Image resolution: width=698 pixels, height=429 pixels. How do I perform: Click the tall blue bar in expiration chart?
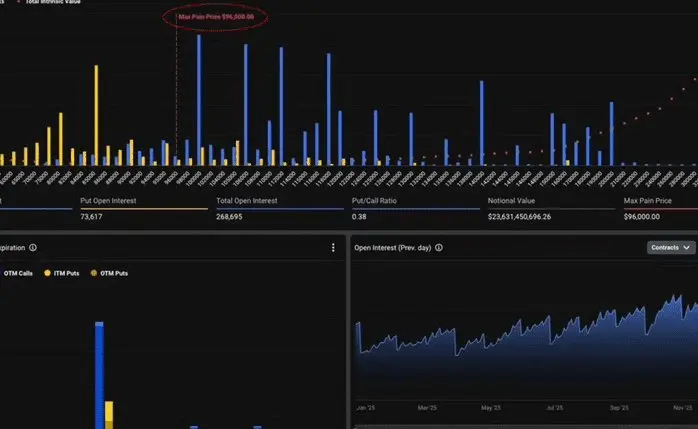(x=99, y=375)
